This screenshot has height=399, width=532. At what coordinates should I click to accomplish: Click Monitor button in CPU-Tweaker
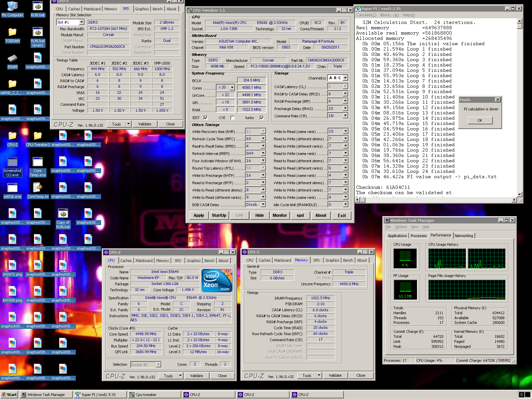[280, 215]
